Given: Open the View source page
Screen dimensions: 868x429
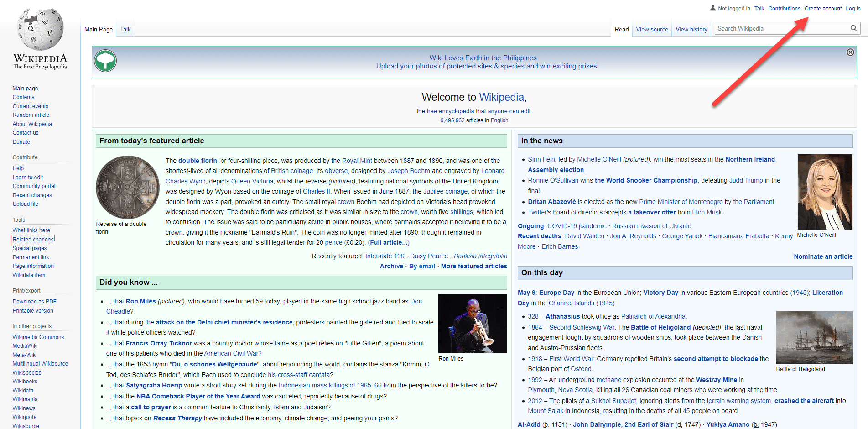Looking at the screenshot, I should point(652,29).
